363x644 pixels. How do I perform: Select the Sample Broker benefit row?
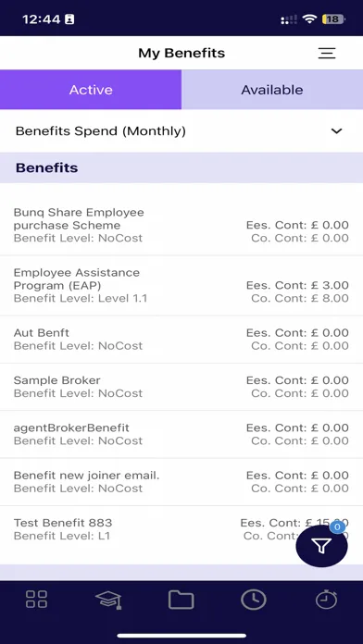[181, 387]
